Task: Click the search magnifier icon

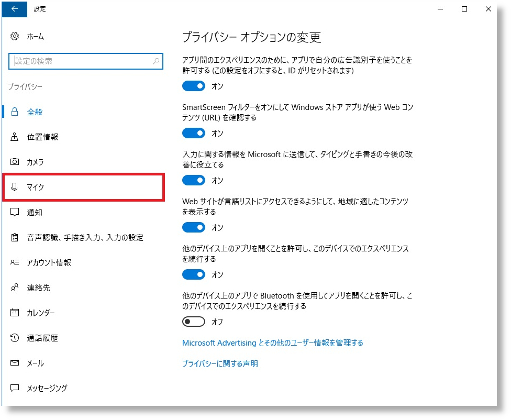Action: (156, 61)
